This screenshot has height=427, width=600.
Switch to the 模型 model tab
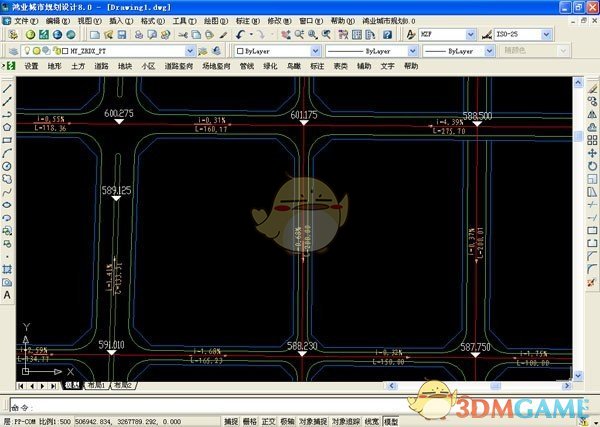[71, 385]
